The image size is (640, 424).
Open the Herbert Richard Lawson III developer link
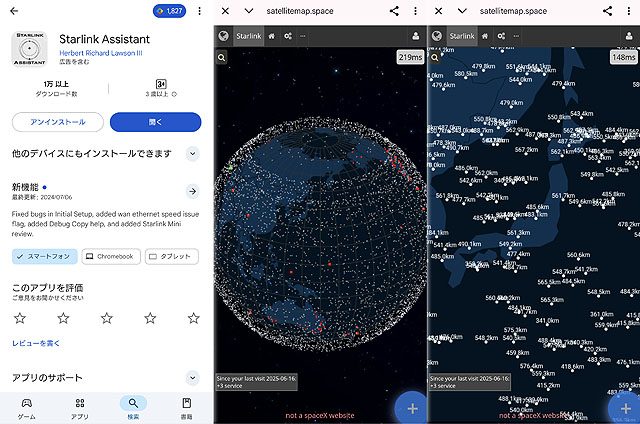101,53
